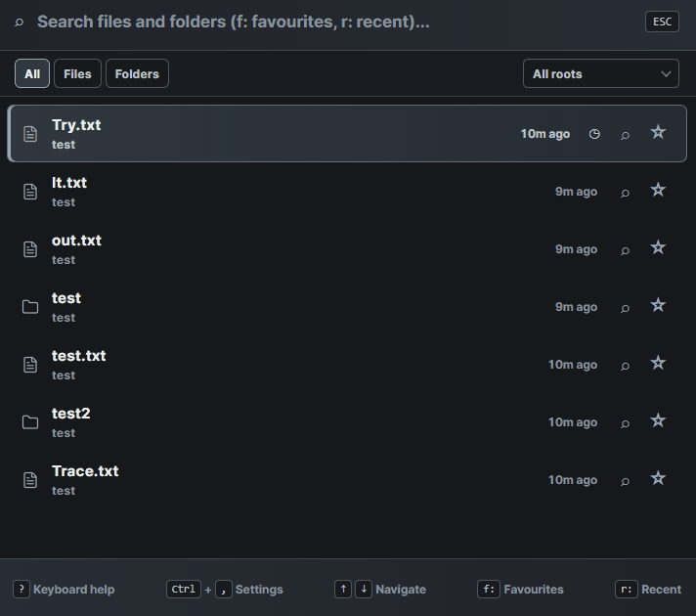Select the All filter tab
Viewport: 696px width, 616px height.
32,73
